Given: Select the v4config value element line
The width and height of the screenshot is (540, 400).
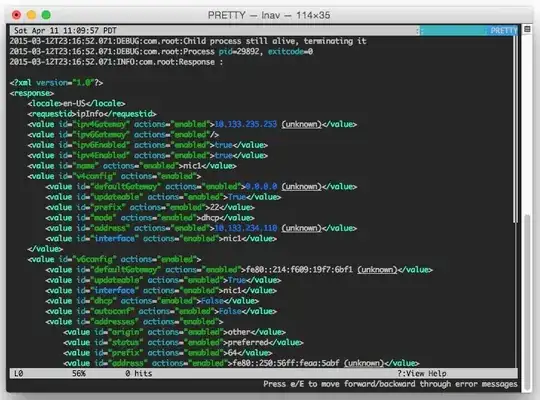Looking at the screenshot, I should [x=114, y=176].
